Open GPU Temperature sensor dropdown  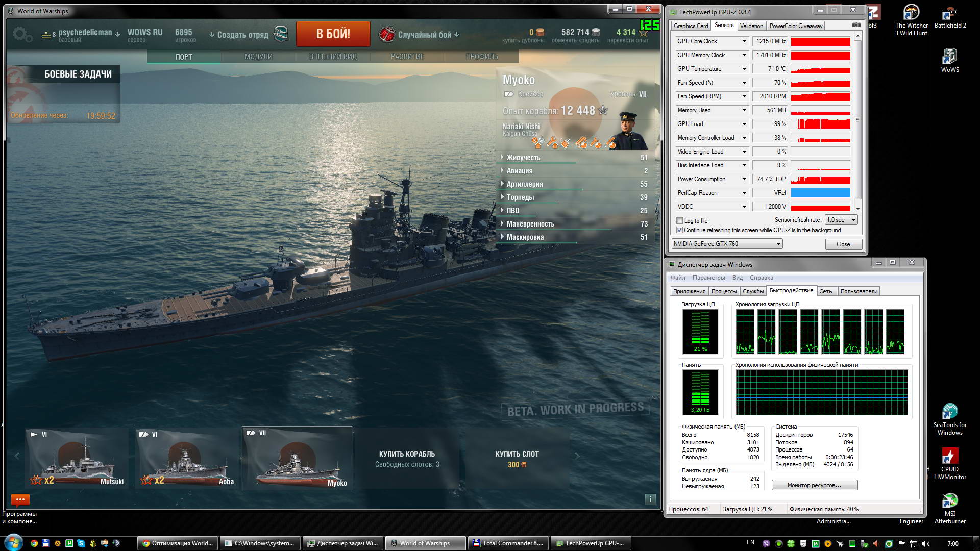click(x=744, y=69)
